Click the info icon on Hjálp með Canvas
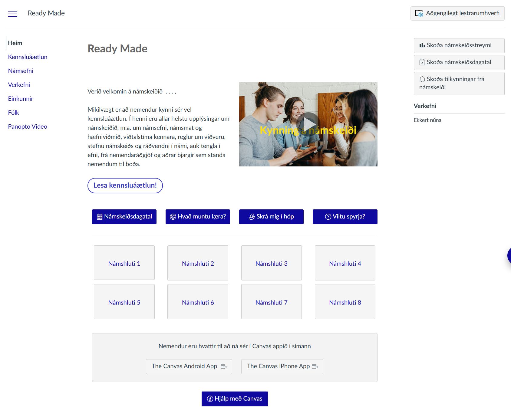The width and height of the screenshot is (511, 420). pos(210,399)
